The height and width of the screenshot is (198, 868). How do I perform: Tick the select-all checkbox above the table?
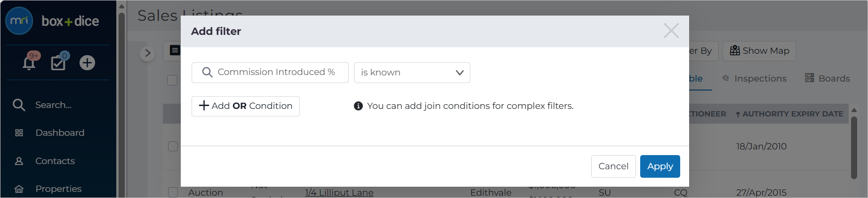pos(172,80)
